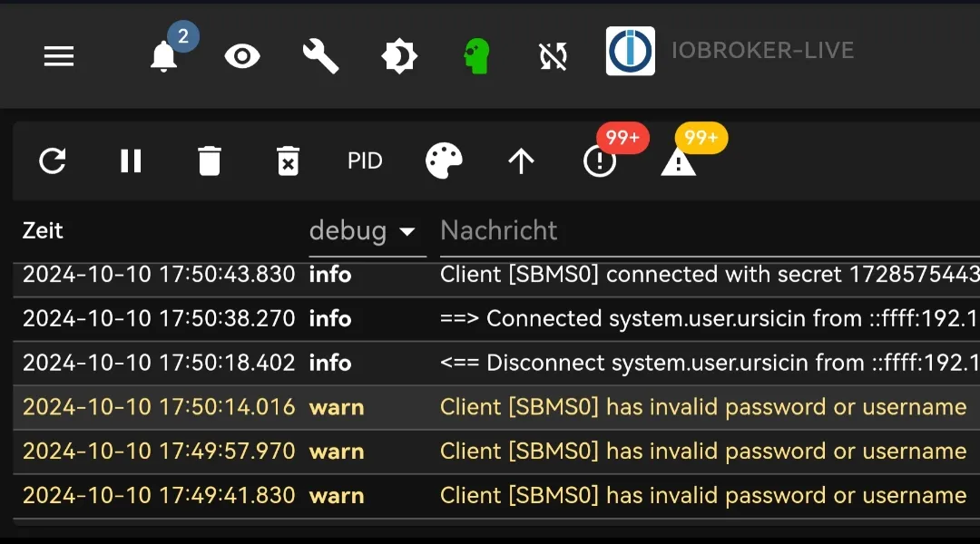Toggle PID column display

click(x=365, y=161)
